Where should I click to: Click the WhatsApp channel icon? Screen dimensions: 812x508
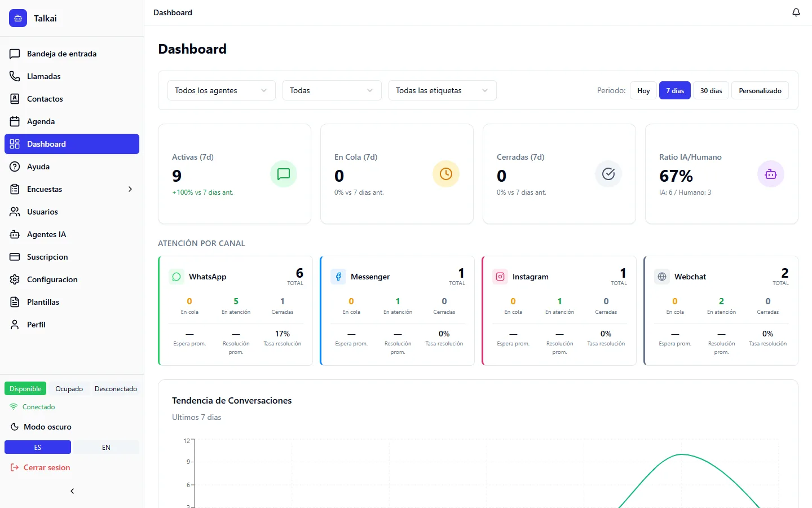click(x=176, y=277)
